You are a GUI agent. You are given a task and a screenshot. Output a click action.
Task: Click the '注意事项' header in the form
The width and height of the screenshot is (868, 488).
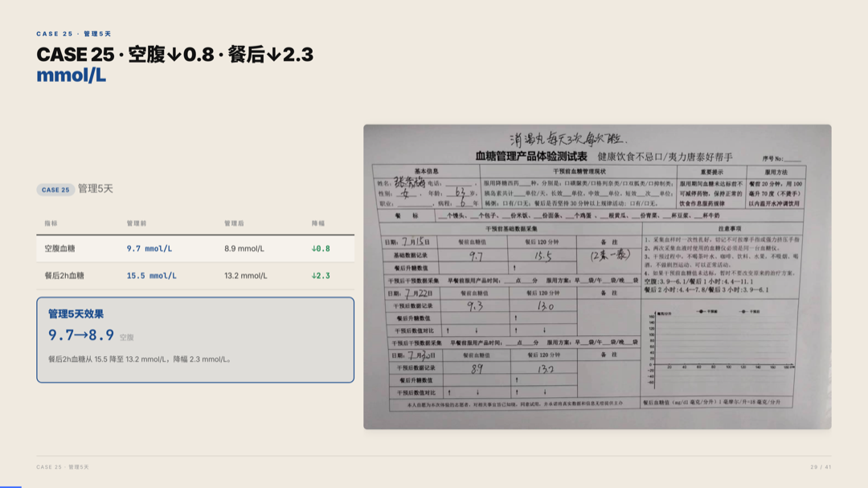[730, 228]
